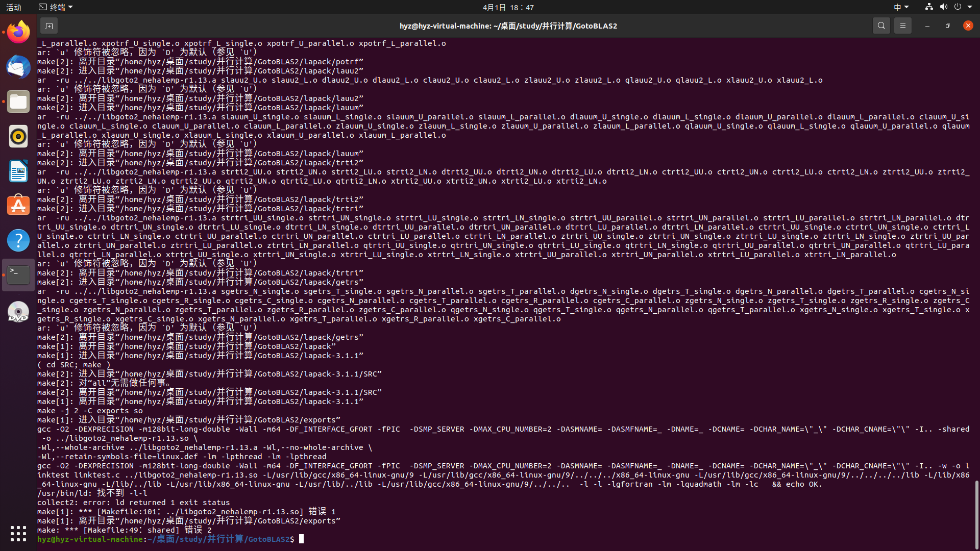Open the Files manager dock icon

pos(18,102)
